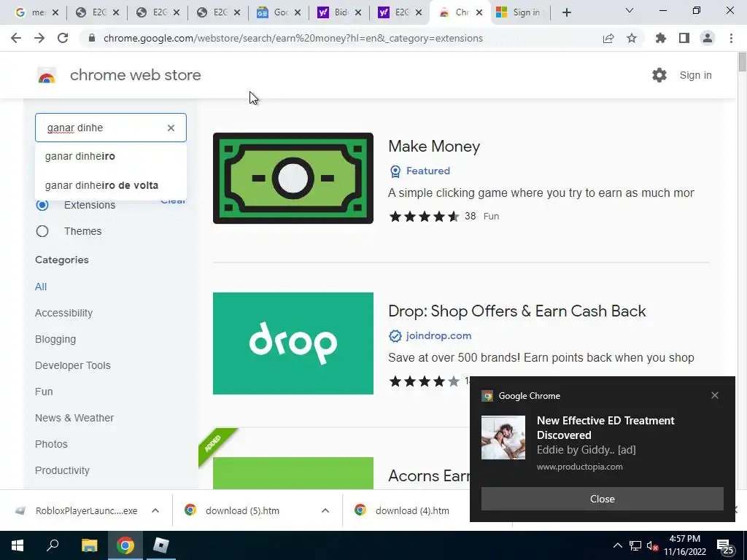
Task: Open Chrome's three-dot menu
Action: point(731,38)
